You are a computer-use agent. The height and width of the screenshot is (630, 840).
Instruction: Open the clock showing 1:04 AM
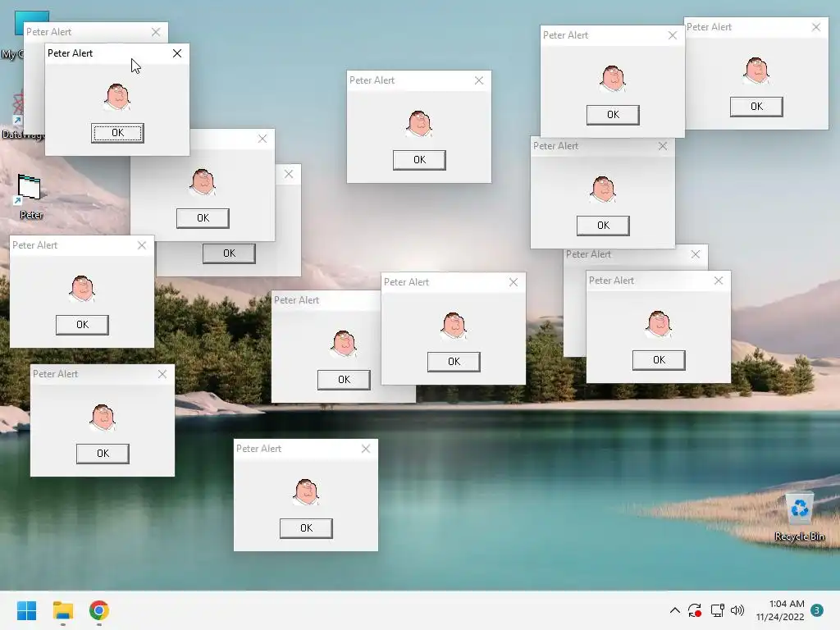click(780, 610)
